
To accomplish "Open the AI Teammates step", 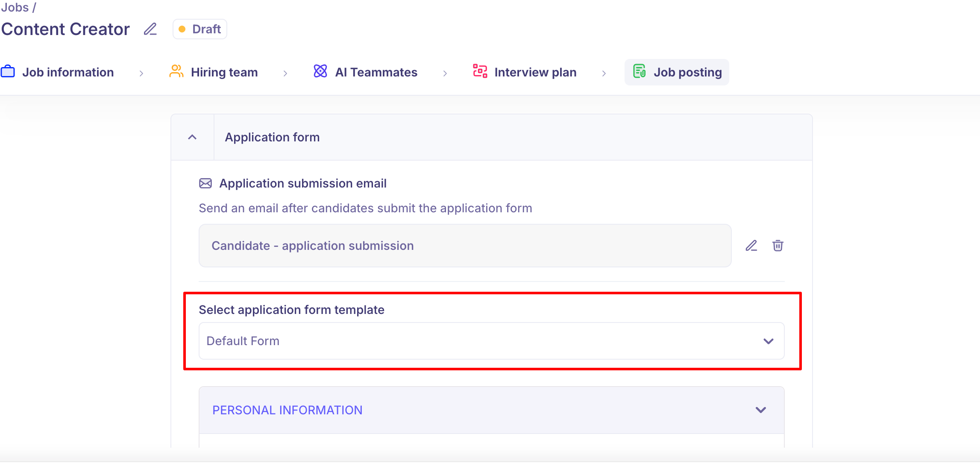I will click(376, 72).
